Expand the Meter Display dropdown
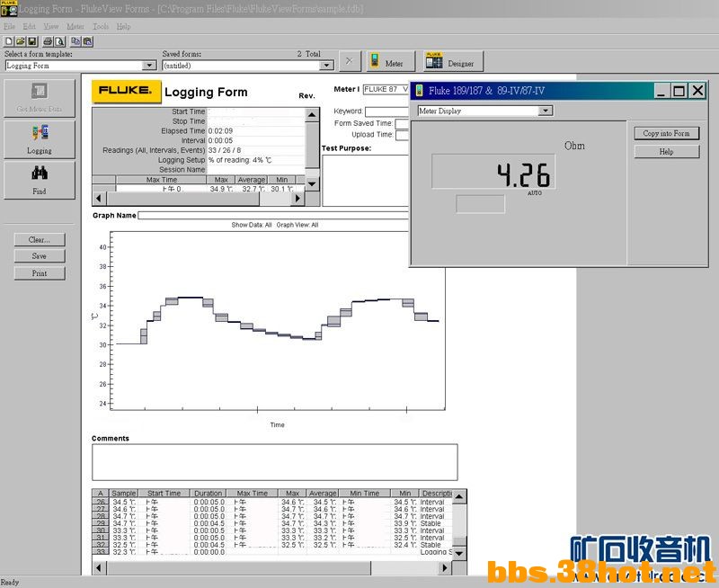The width and height of the screenshot is (719, 588). pos(546,111)
